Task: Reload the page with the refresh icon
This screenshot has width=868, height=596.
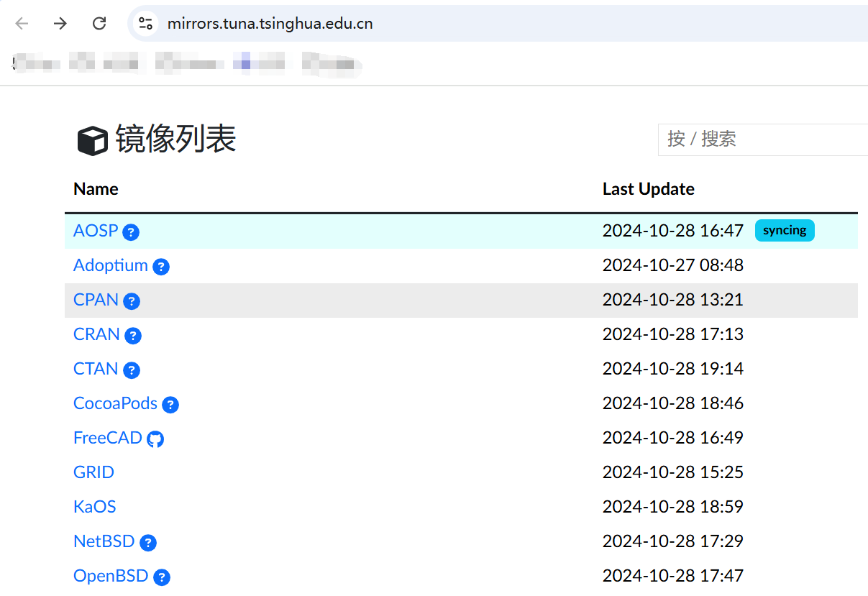Action: 99,24
